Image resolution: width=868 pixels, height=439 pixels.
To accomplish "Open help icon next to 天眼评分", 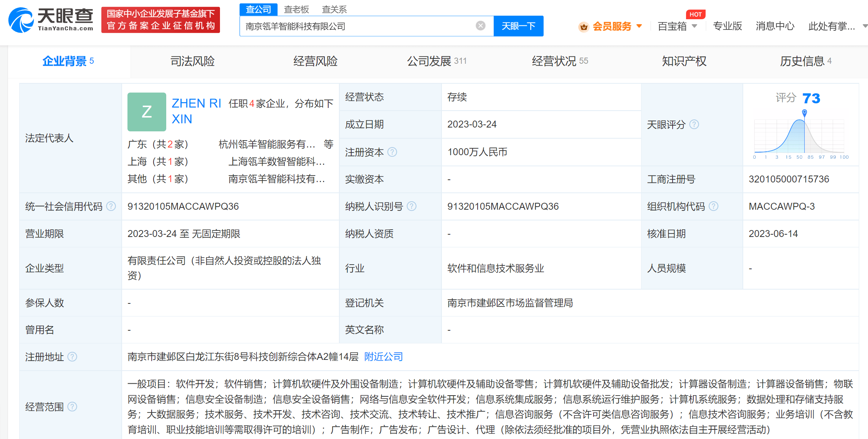I will tap(694, 124).
